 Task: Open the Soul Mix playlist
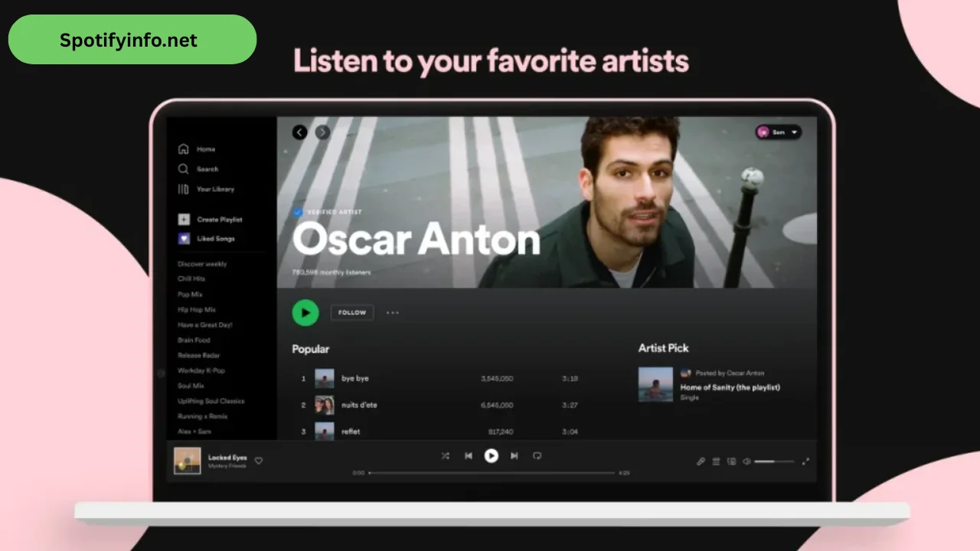[191, 386]
